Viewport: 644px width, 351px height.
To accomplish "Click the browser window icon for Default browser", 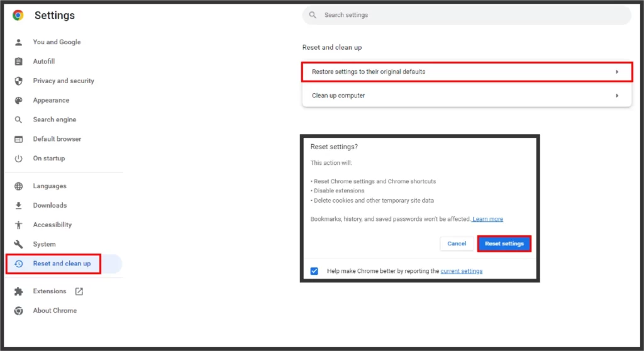I will [18, 140].
